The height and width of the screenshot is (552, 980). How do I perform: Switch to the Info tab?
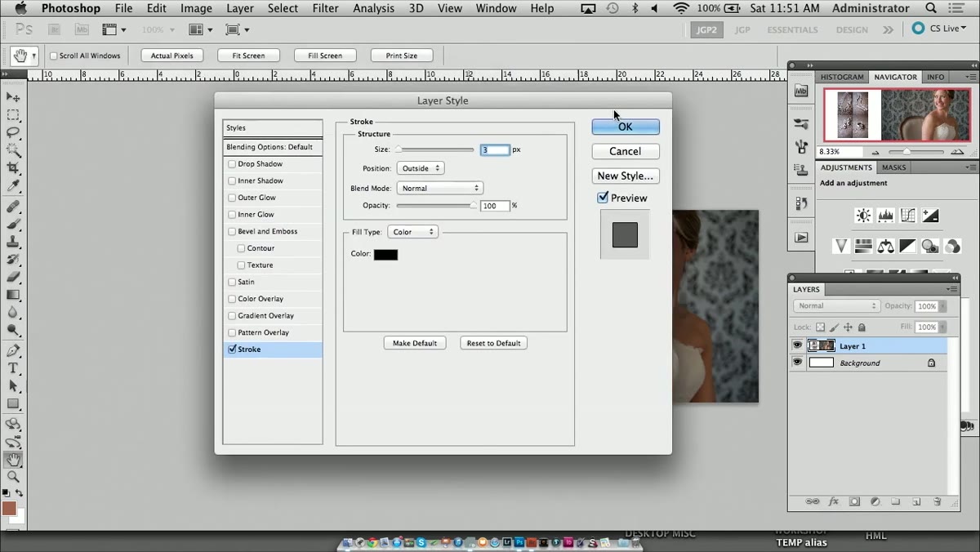[x=936, y=77]
